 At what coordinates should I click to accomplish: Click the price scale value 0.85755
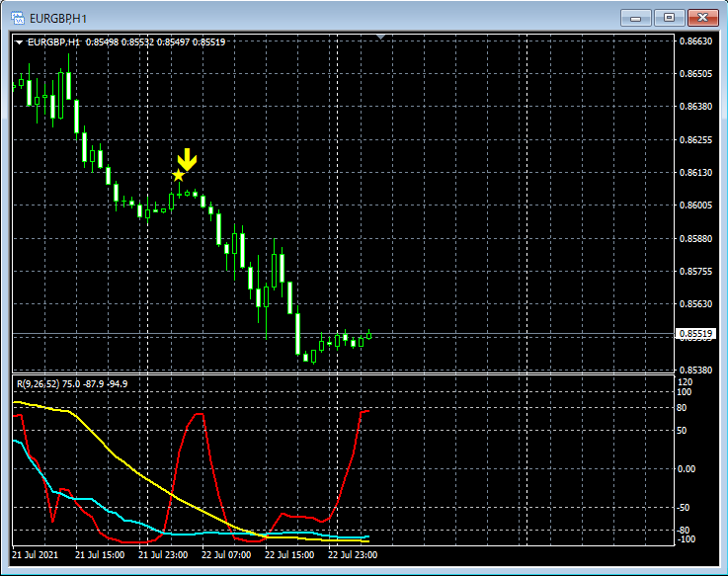click(x=695, y=272)
